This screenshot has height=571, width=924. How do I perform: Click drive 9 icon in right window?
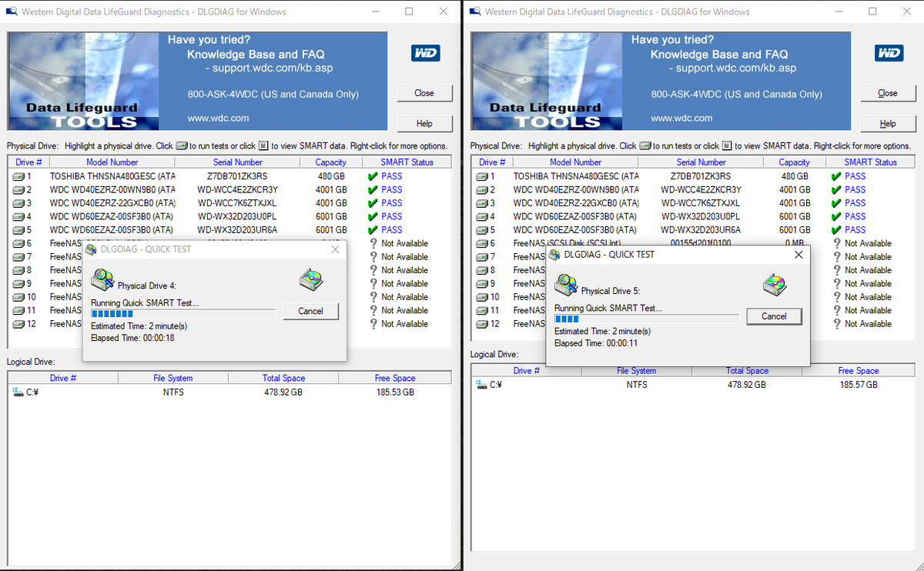[481, 284]
